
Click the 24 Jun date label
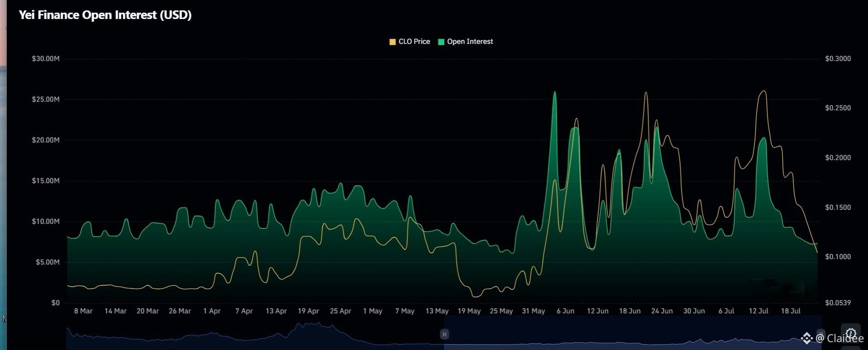pos(662,311)
